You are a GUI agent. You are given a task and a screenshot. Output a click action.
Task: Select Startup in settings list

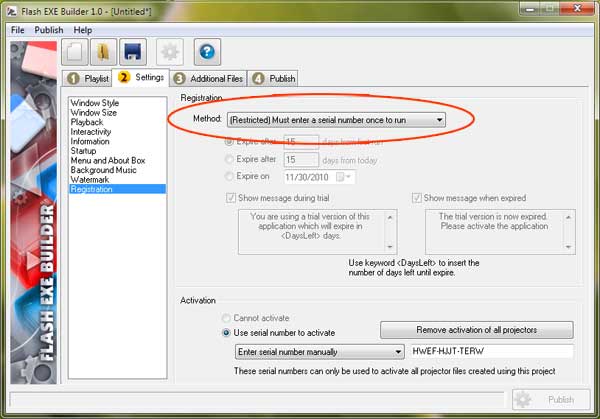point(83,151)
